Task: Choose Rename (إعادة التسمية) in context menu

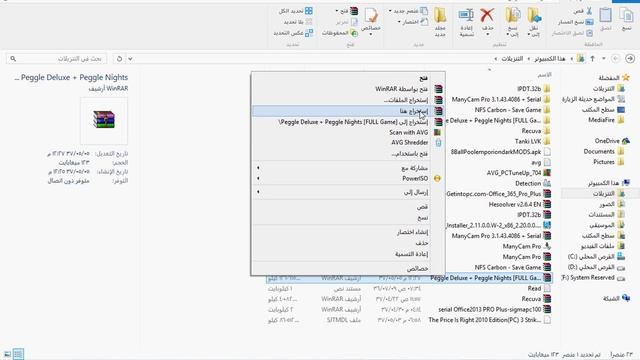Action: tap(348, 254)
